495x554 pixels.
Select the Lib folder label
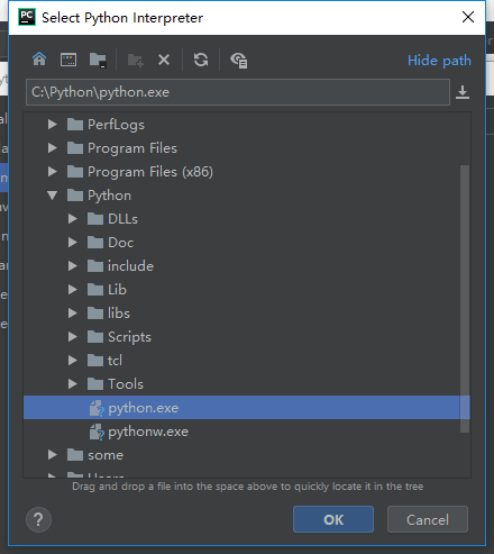pos(117,290)
